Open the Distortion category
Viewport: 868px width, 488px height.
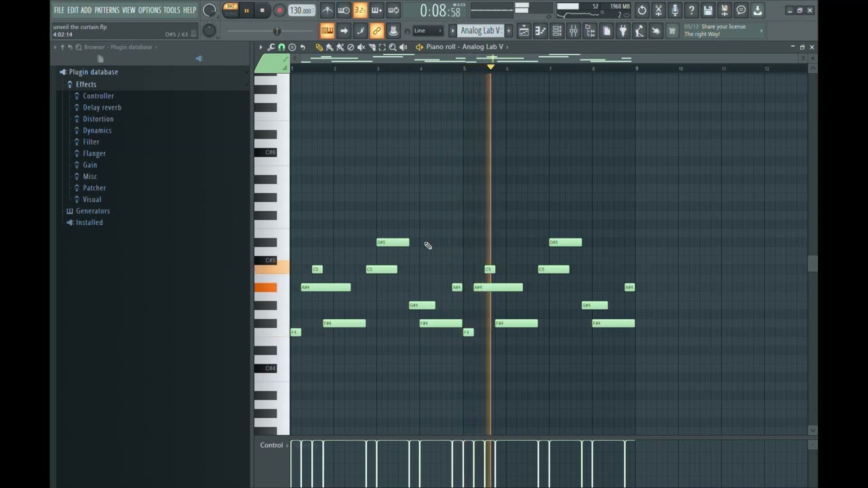[98, 119]
